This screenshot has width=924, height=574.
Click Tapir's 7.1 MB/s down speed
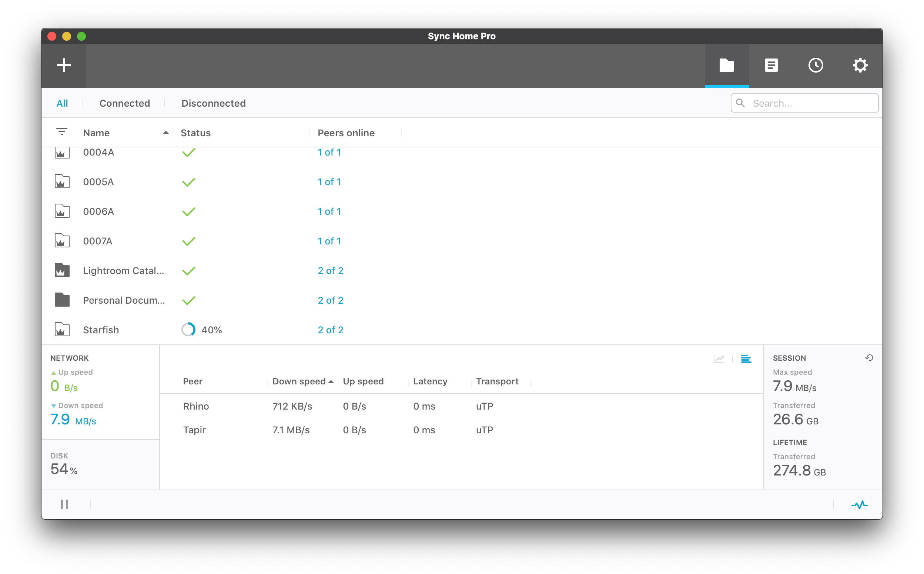click(x=291, y=430)
